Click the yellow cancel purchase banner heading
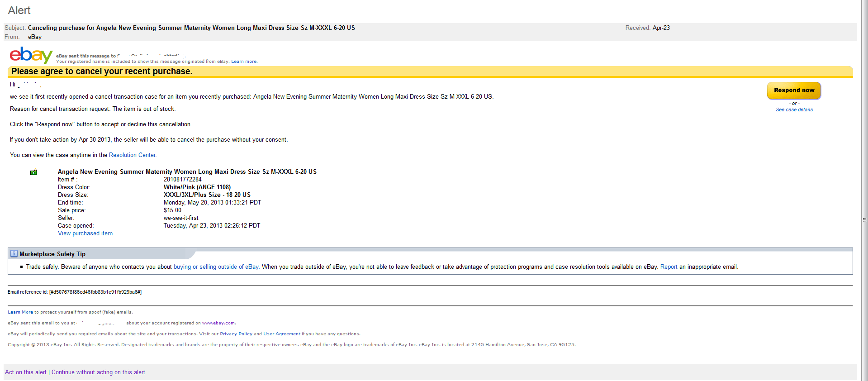The image size is (868, 381). pos(102,71)
